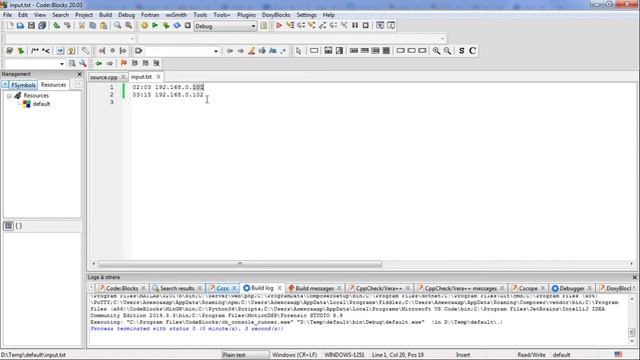Close the Logs & others panel

(635, 277)
